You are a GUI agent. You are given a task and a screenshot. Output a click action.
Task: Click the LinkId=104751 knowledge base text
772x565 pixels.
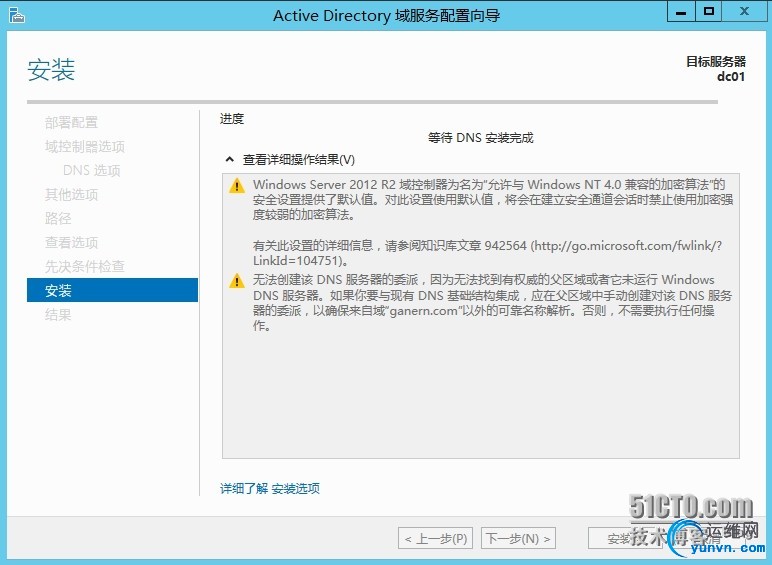[x=301, y=261]
